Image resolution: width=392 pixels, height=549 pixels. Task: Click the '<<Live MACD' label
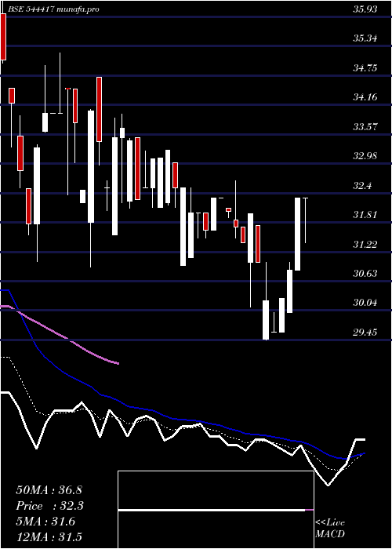330,529
